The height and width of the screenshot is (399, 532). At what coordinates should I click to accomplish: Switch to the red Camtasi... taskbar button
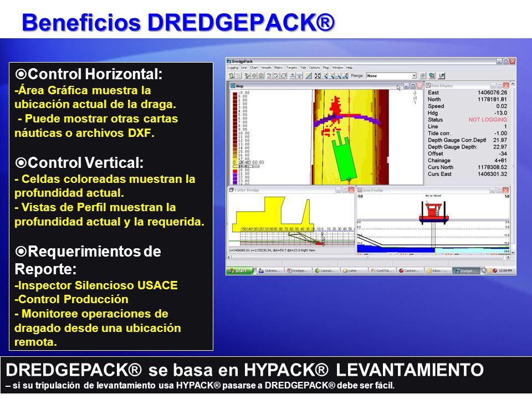click(x=410, y=270)
